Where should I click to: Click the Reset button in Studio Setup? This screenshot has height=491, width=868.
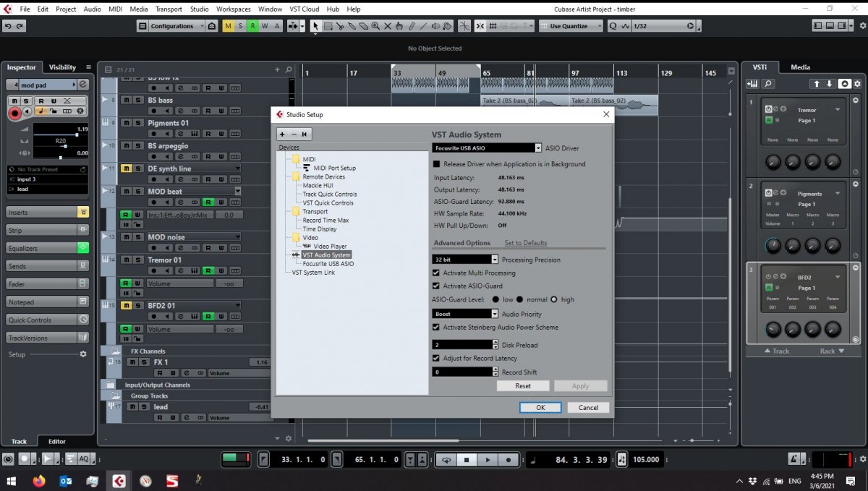pyautogui.click(x=523, y=385)
